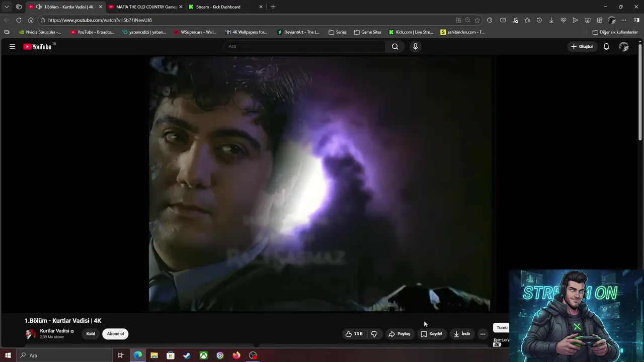
Task: Click the İndir download button
Action: click(462, 334)
